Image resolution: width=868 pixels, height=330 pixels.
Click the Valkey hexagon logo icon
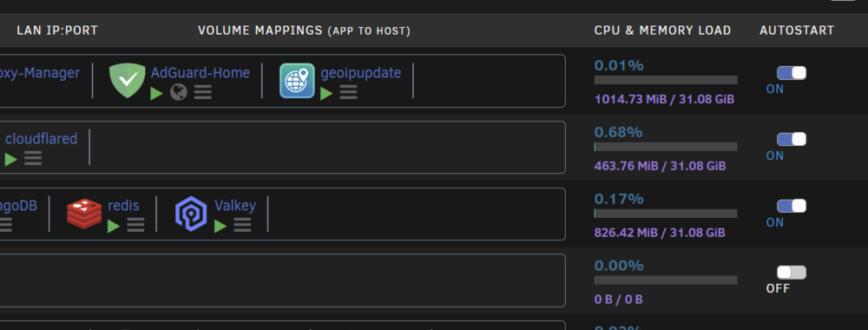(x=191, y=214)
